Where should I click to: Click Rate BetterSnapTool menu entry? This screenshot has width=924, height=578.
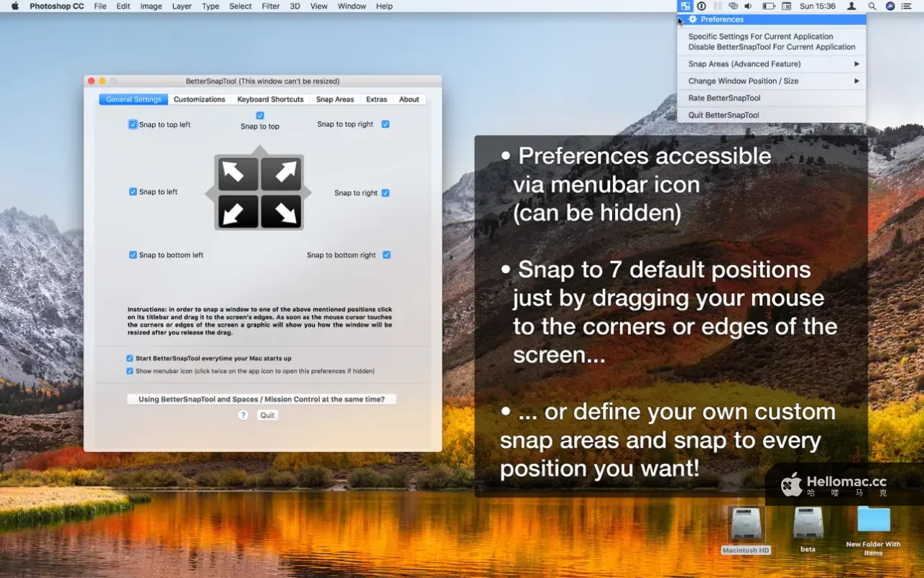click(x=771, y=98)
